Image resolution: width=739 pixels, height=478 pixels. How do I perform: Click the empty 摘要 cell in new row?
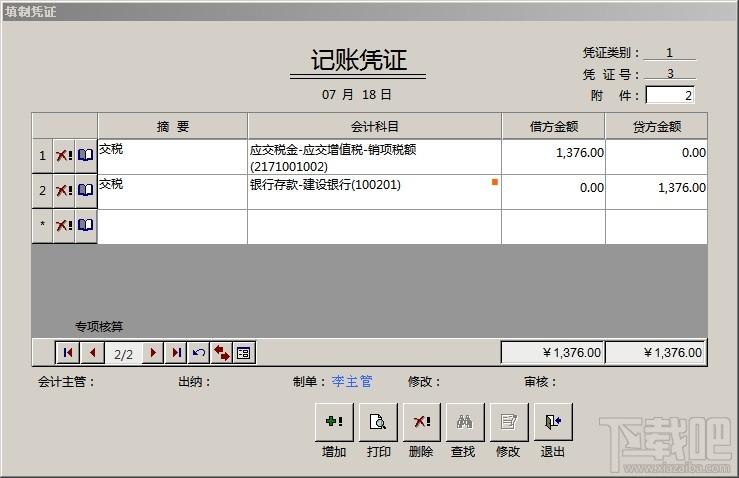172,227
